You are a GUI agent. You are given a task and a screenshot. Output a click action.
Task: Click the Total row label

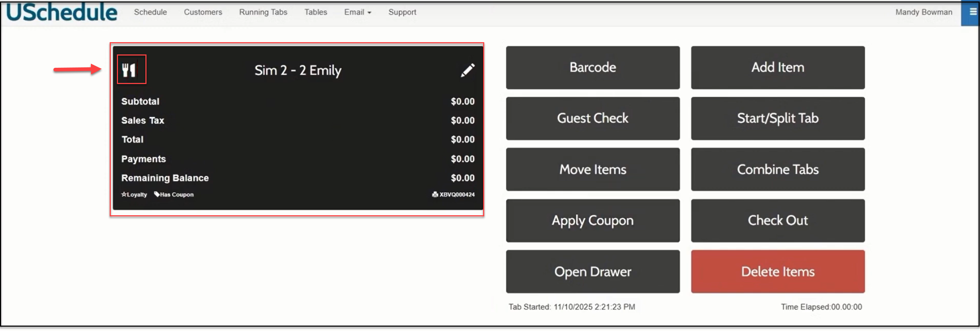132,140
